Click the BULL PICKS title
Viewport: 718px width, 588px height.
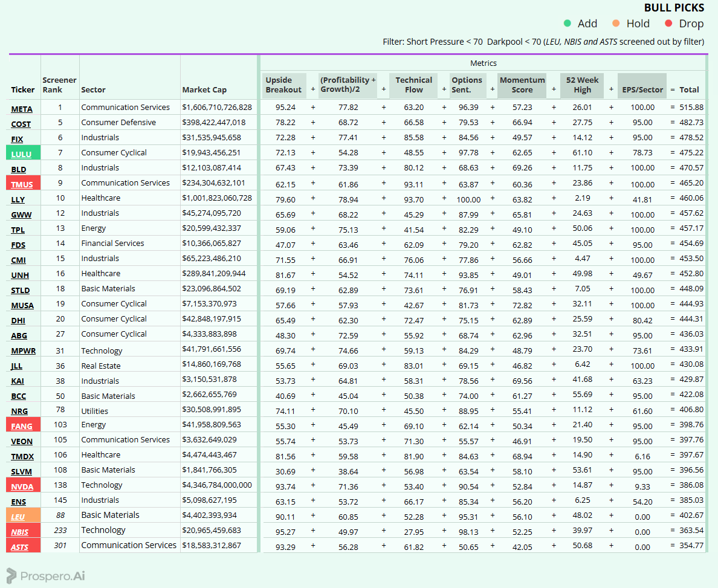coord(674,8)
